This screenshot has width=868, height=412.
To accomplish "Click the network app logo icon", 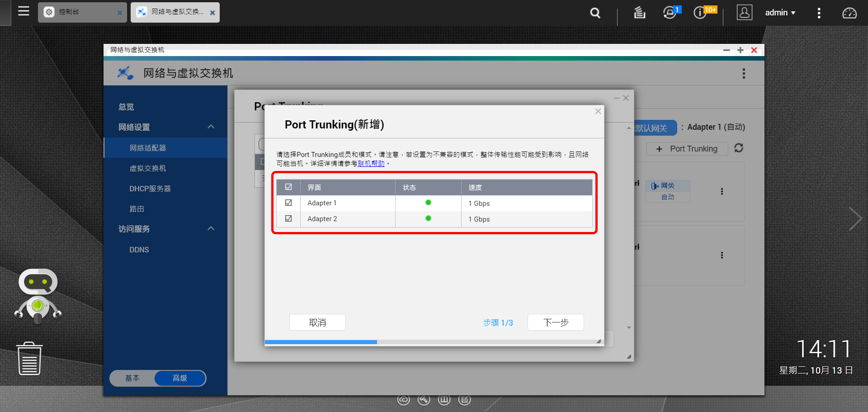I will click(x=125, y=73).
